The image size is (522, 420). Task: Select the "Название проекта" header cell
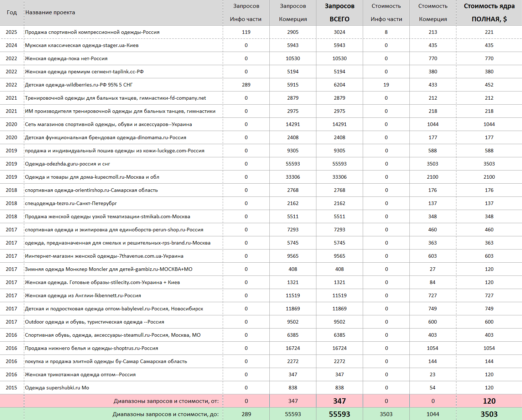(50, 12)
